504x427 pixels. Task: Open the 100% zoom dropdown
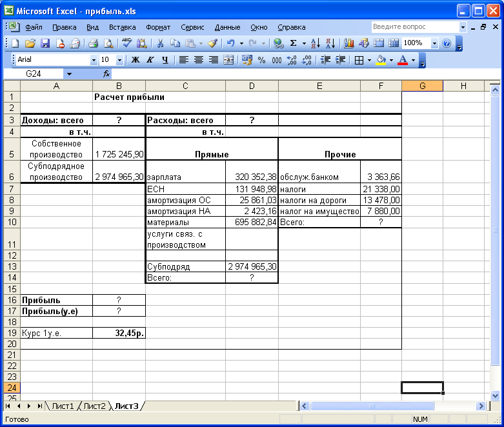click(x=434, y=43)
